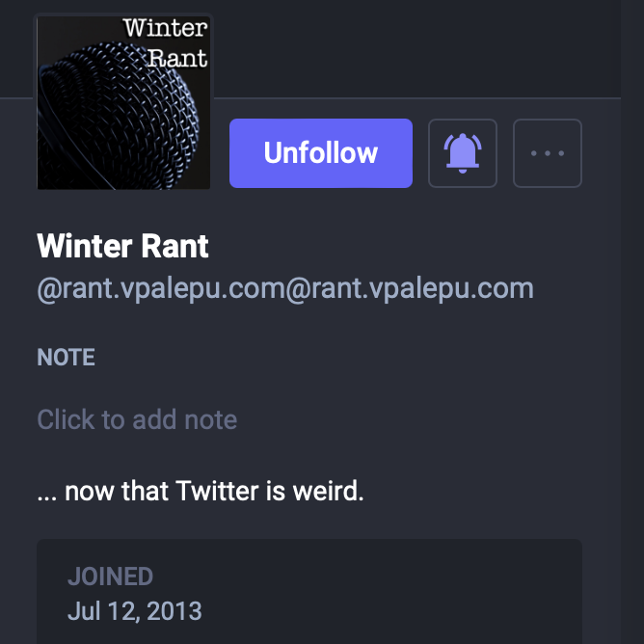Click the word 'Unfollow' on the purple button
644x644 pixels.
320,153
